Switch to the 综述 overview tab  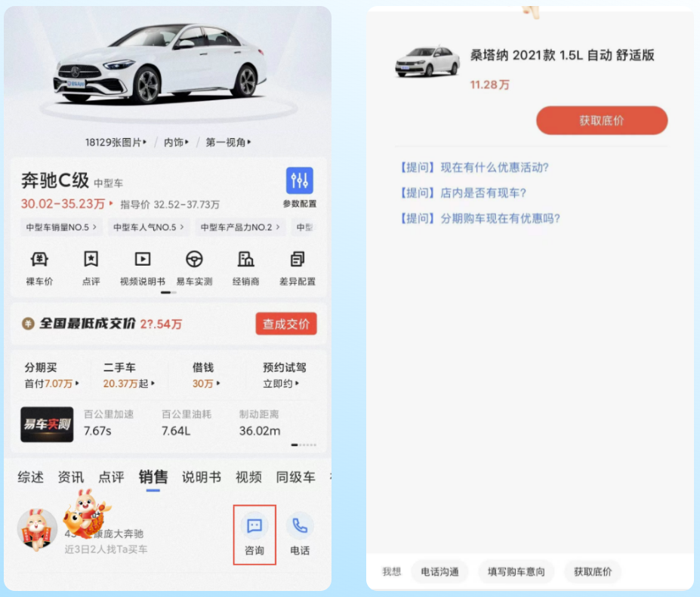31,477
